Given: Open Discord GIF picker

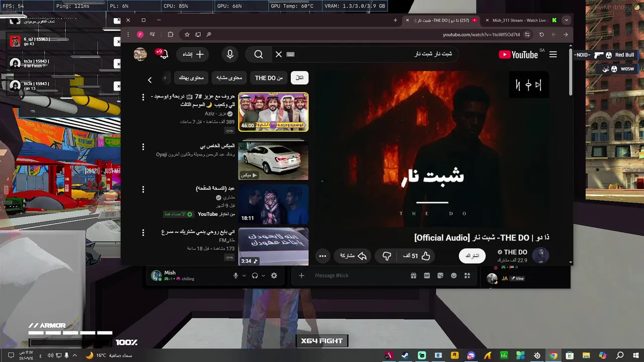Looking at the screenshot, I should coord(427,276).
